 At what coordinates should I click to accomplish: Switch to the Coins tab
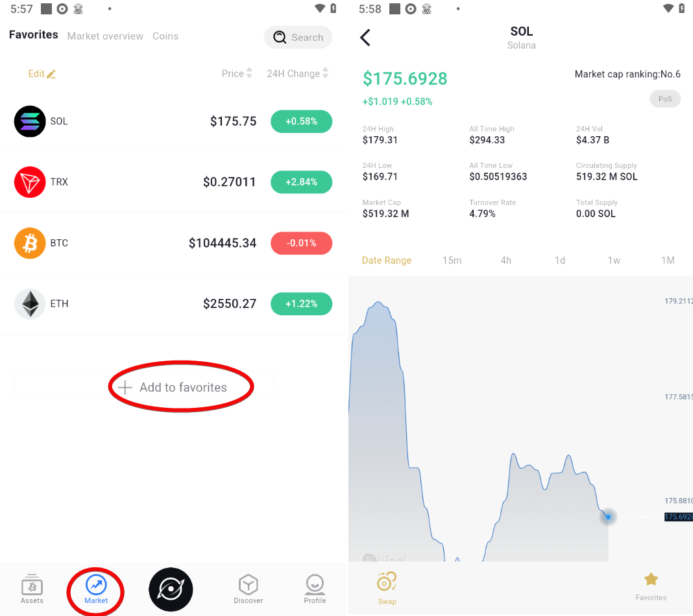point(165,36)
